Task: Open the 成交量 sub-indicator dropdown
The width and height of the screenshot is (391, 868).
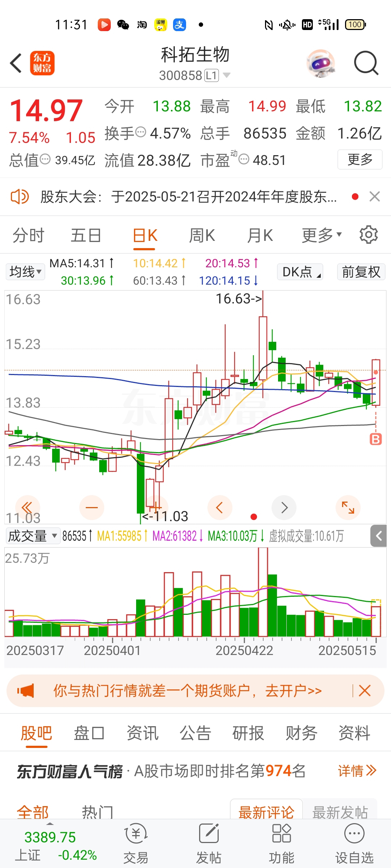Action: [33, 536]
